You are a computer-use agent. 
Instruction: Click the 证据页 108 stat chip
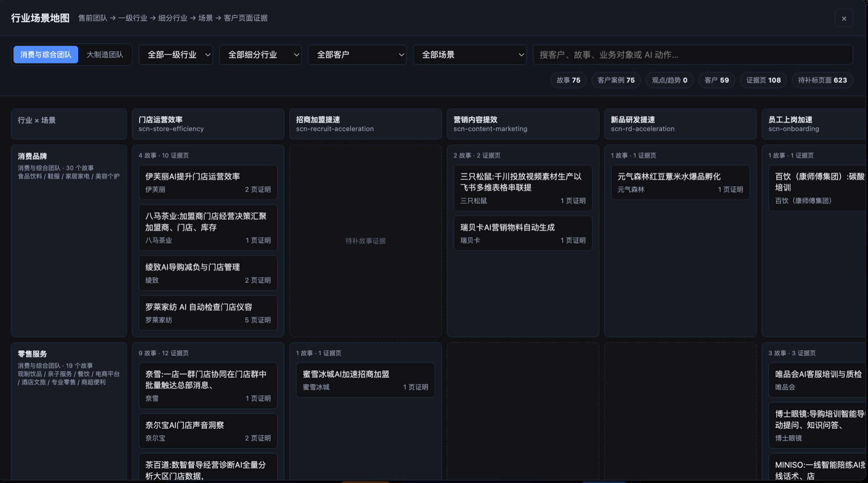tap(763, 80)
